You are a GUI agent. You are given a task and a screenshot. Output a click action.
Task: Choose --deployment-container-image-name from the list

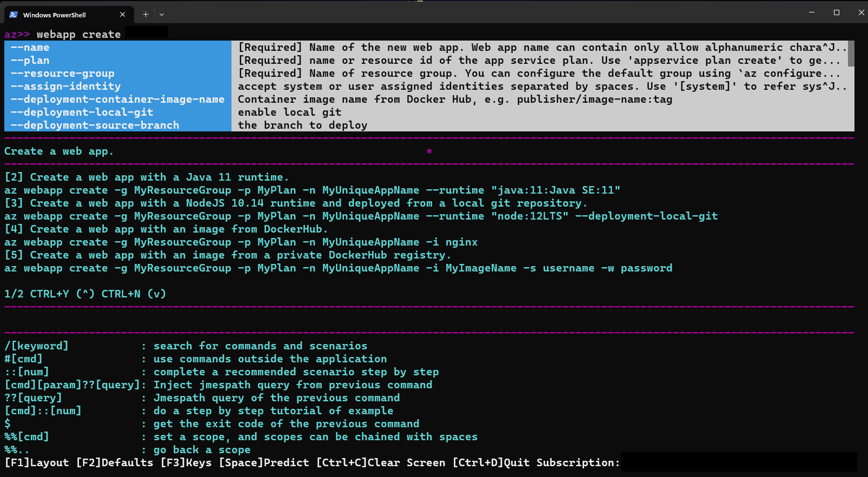[117, 100]
